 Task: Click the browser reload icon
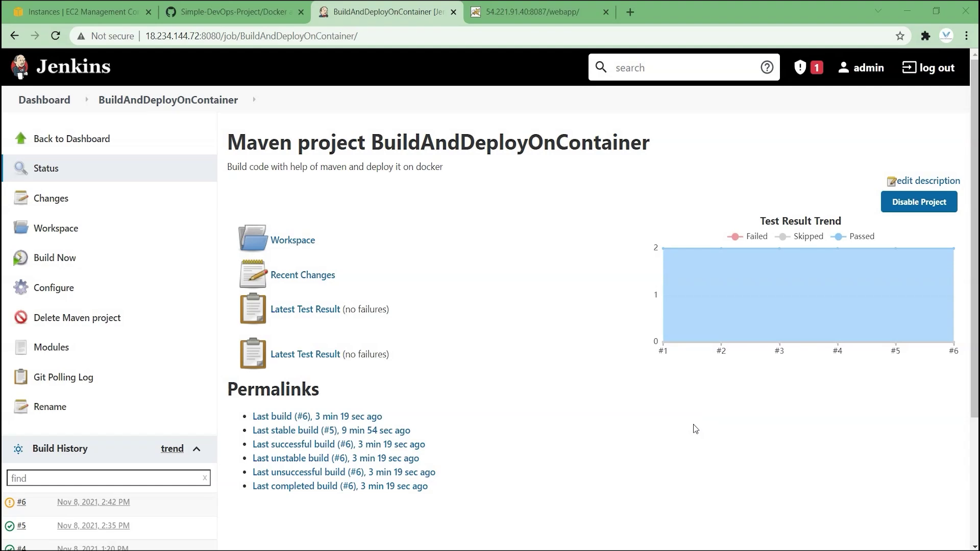56,36
